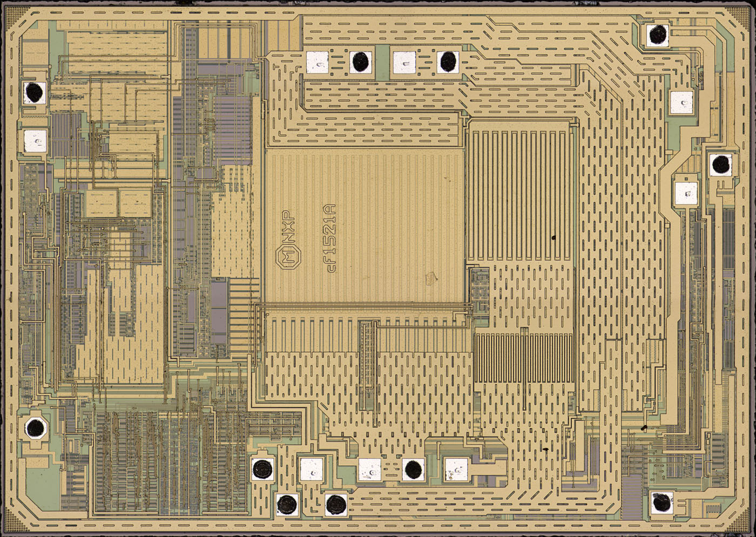Select the bond pad on the right edge
The width and height of the screenshot is (756, 537).
coord(720,165)
